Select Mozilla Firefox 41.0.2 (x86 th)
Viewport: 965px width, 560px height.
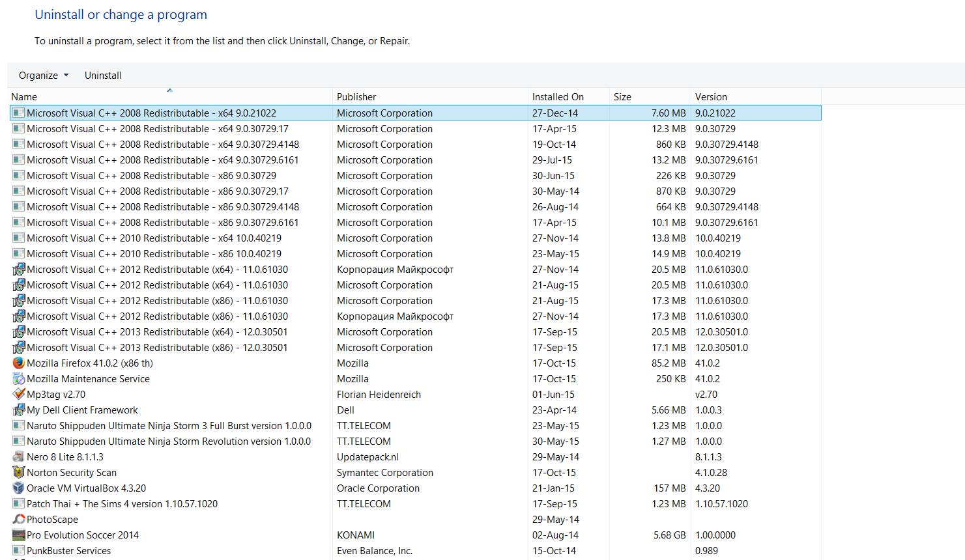pos(90,363)
